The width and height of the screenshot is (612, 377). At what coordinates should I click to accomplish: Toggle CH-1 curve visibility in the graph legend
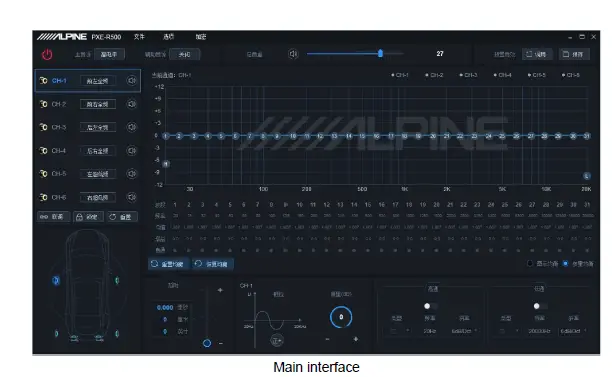(400, 75)
